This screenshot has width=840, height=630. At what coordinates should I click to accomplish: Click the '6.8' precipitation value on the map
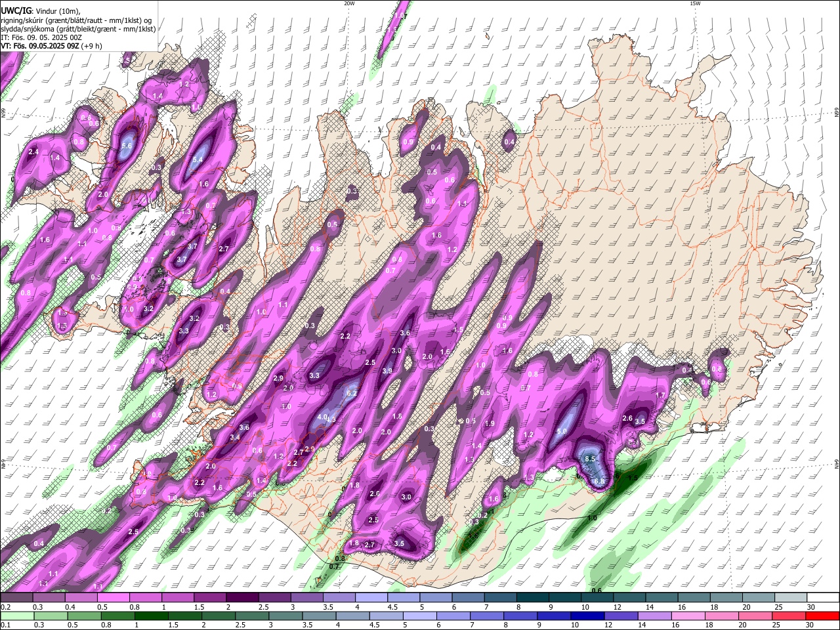pyautogui.click(x=599, y=481)
